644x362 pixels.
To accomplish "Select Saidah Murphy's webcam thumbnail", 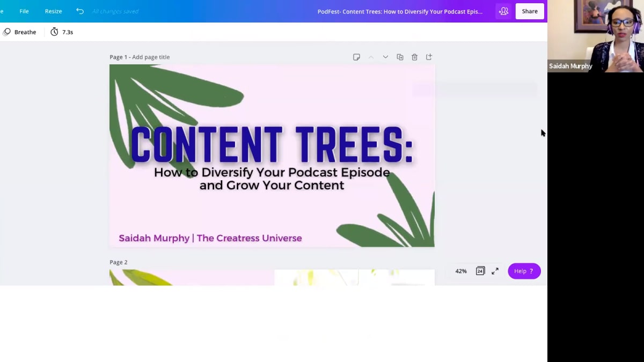I will 595,36.
